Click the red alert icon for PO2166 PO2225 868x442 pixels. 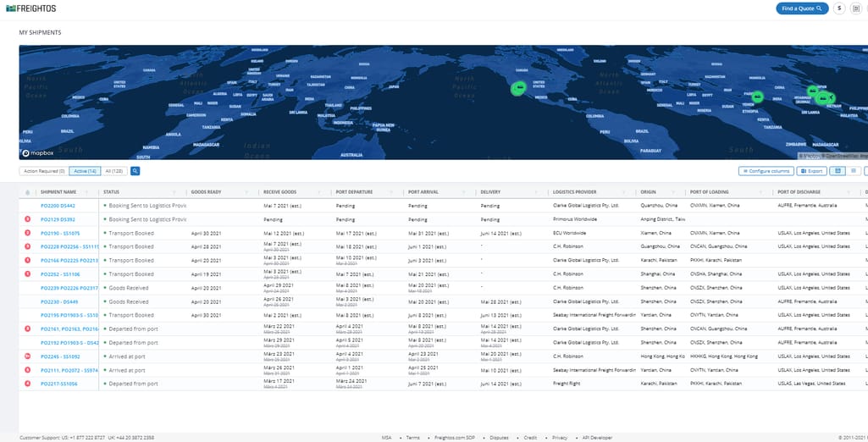[28, 260]
